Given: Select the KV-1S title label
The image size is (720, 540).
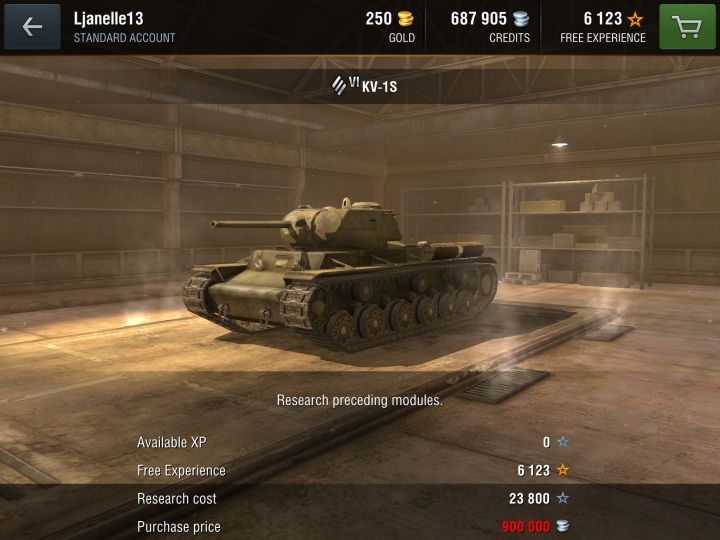Looking at the screenshot, I should 379,87.
